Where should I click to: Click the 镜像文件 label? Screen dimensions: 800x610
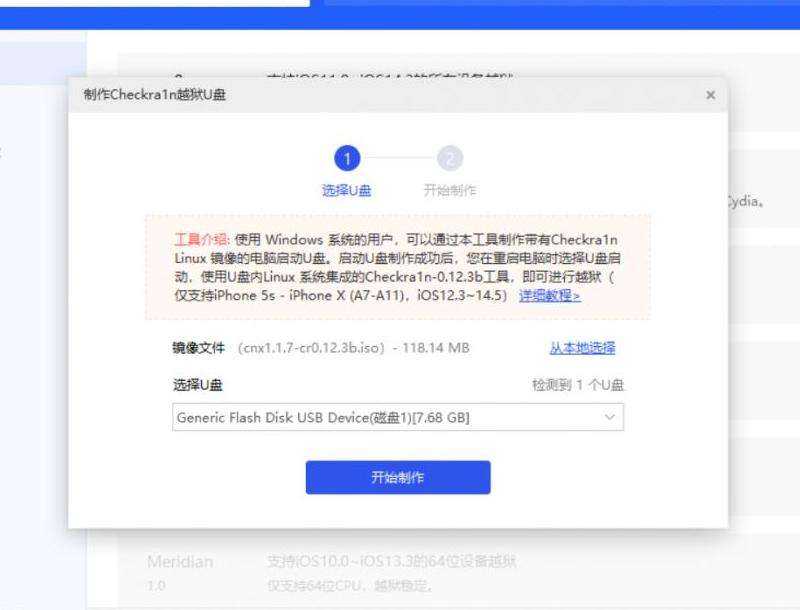point(199,348)
